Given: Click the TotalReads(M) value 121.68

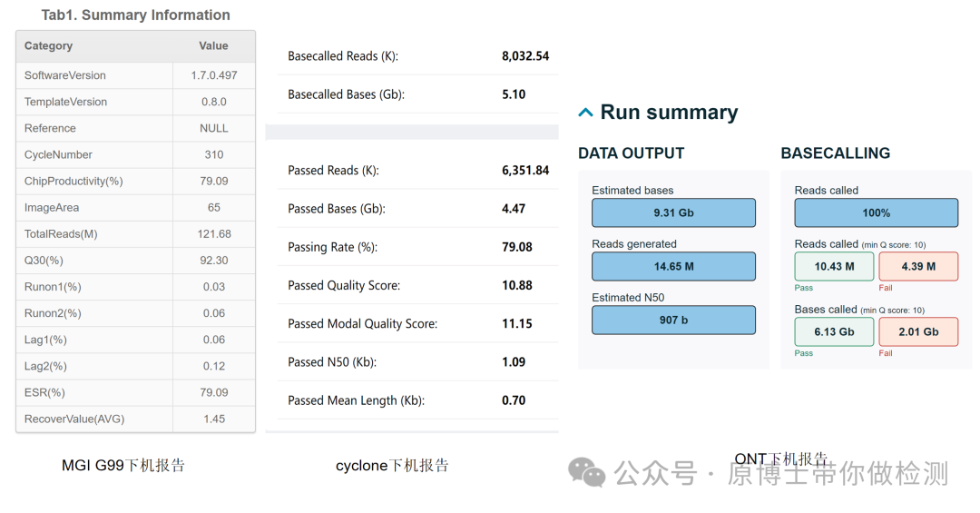Looking at the screenshot, I should [214, 234].
